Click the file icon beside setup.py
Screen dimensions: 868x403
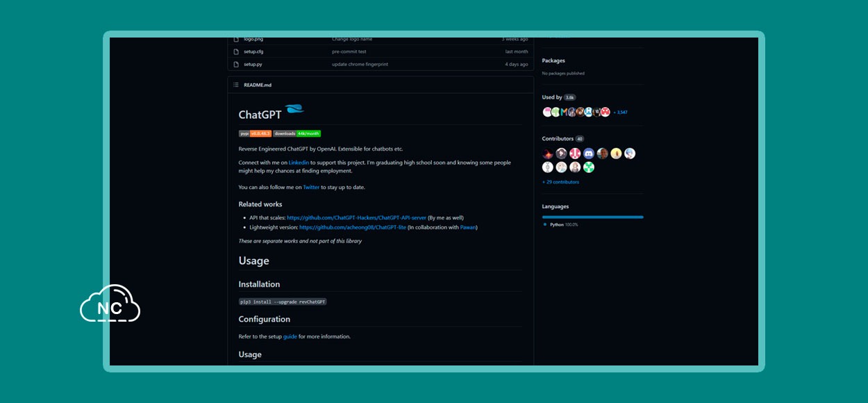236,64
